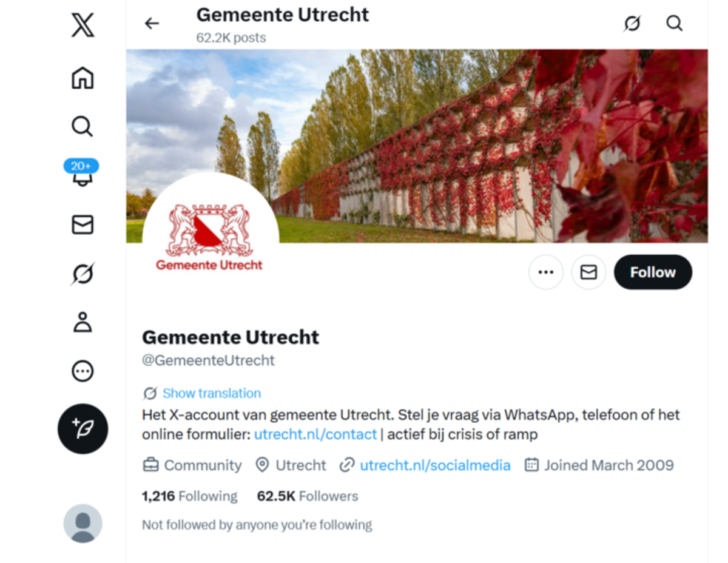Open Explore search in sidebar

[83, 127]
